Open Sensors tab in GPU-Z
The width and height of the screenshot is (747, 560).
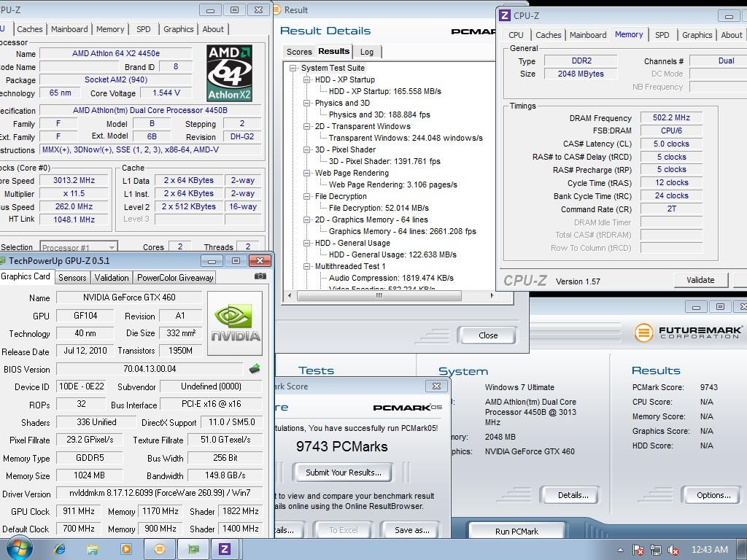tap(72, 278)
